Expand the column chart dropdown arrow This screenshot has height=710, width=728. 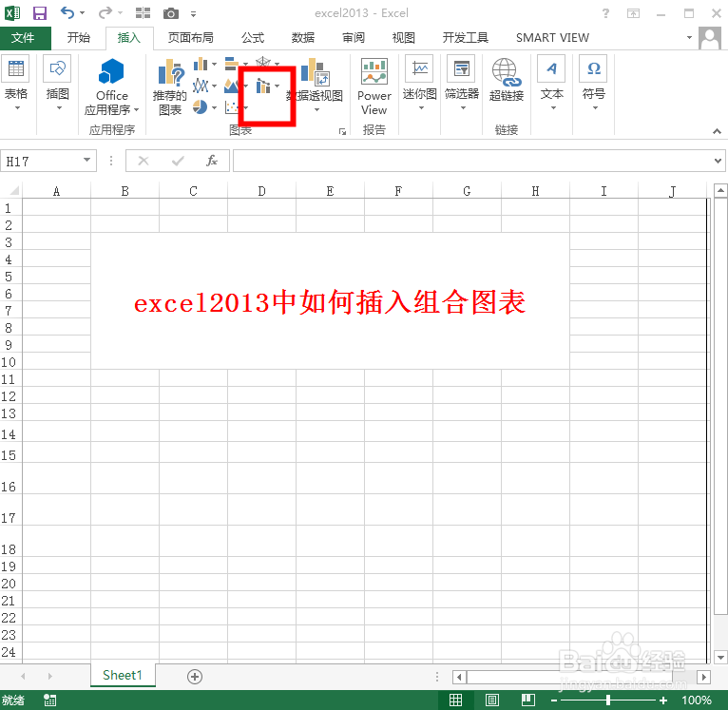coord(214,64)
